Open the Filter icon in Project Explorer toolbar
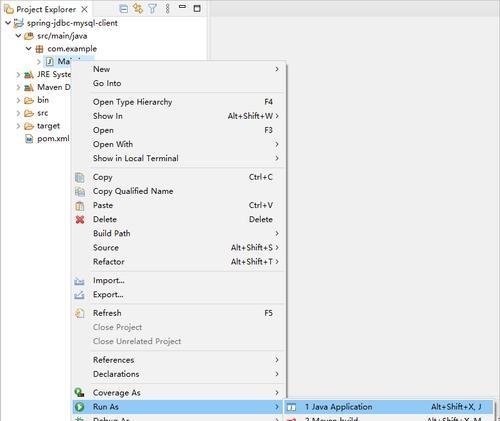The image size is (500, 421). 152,9
